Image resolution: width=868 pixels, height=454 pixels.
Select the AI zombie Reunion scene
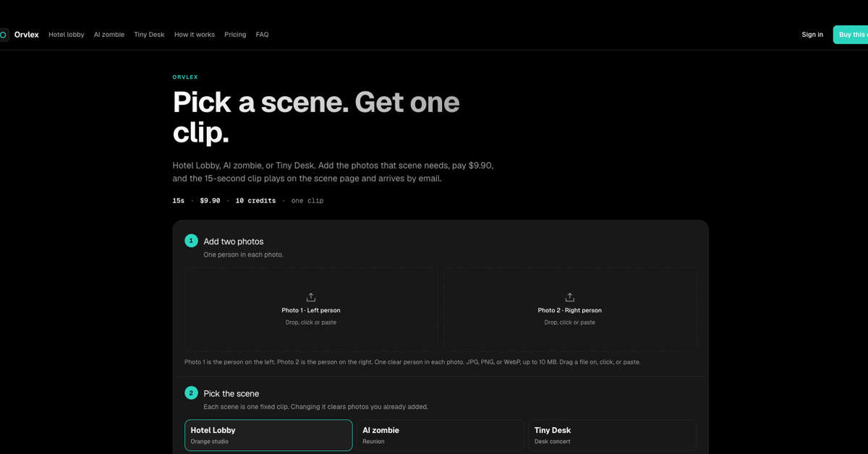440,435
